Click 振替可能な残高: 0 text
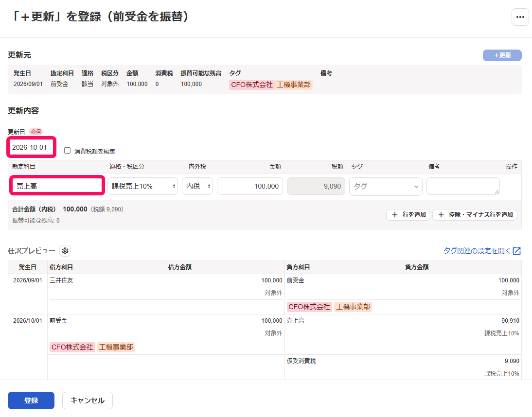 coord(36,220)
